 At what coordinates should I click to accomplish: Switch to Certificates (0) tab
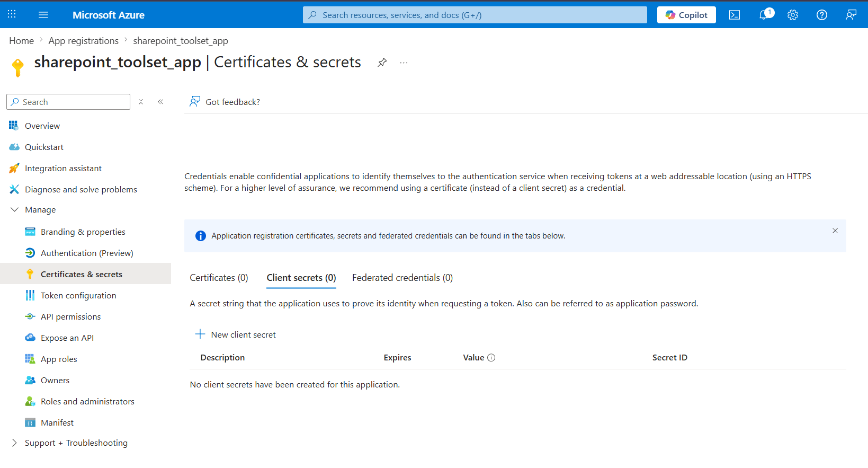(x=219, y=278)
